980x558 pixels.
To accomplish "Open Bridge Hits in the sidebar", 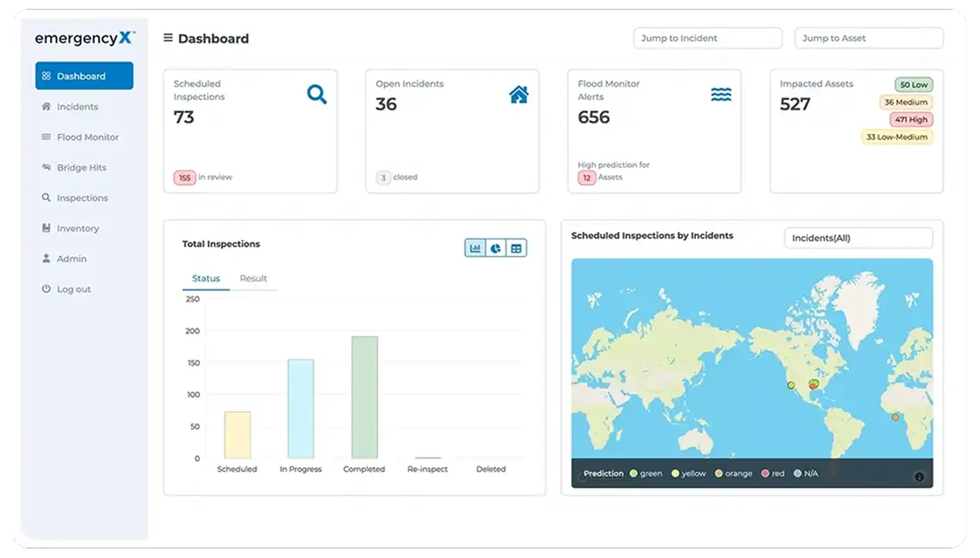I will pyautogui.click(x=74, y=167).
